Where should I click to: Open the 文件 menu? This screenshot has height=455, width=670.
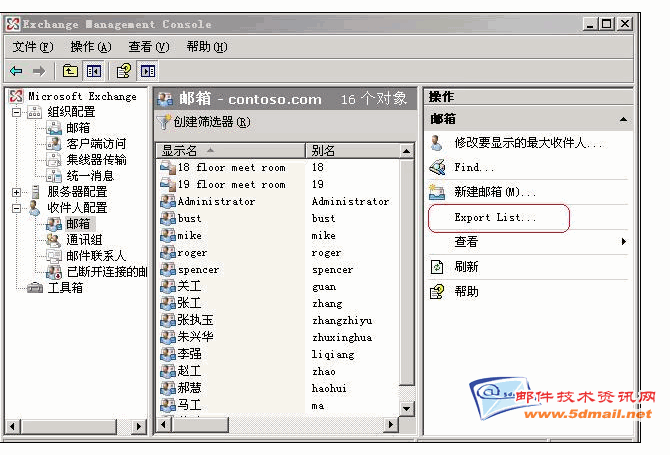33,47
